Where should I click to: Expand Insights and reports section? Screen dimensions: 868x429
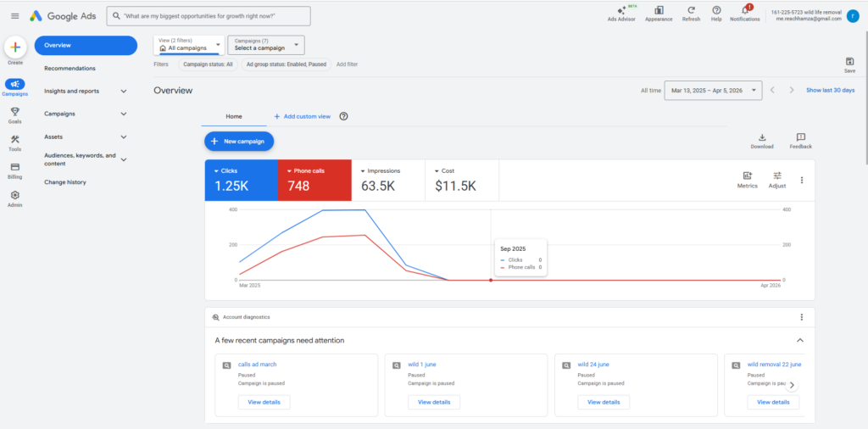tap(124, 92)
